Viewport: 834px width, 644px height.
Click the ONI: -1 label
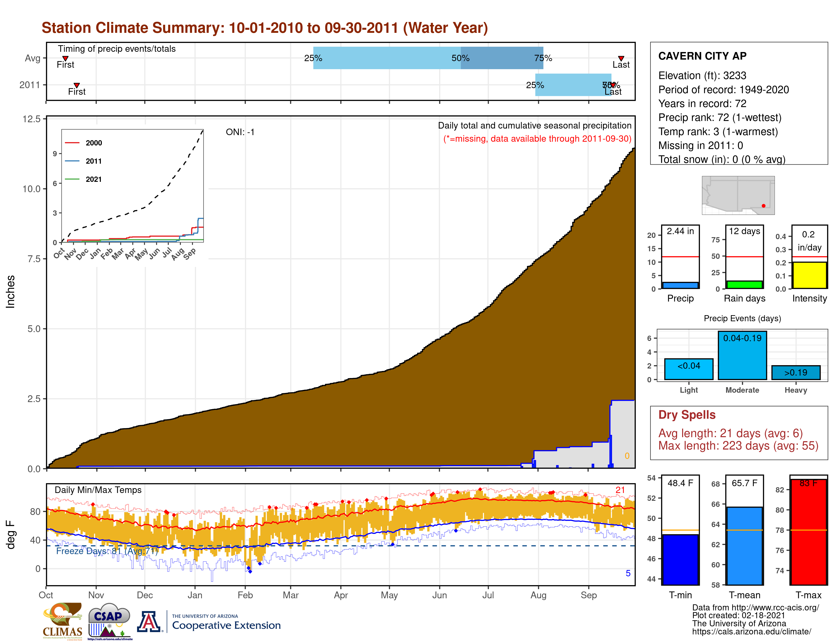click(x=240, y=132)
